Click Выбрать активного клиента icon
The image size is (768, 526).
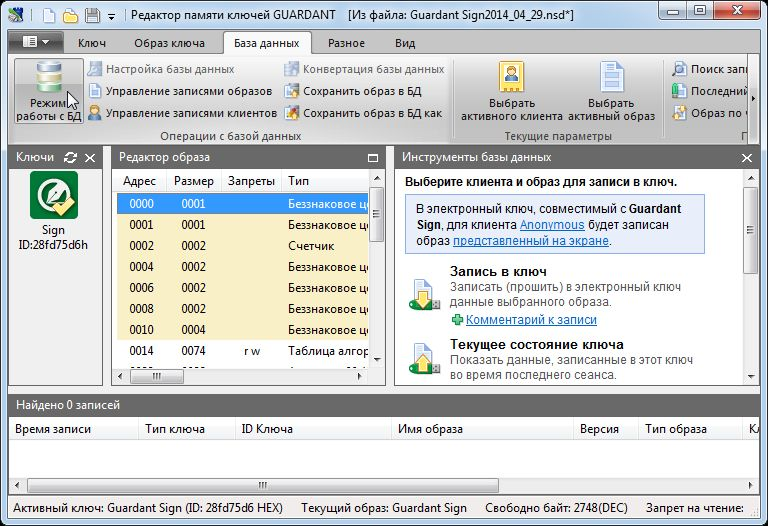tap(511, 78)
